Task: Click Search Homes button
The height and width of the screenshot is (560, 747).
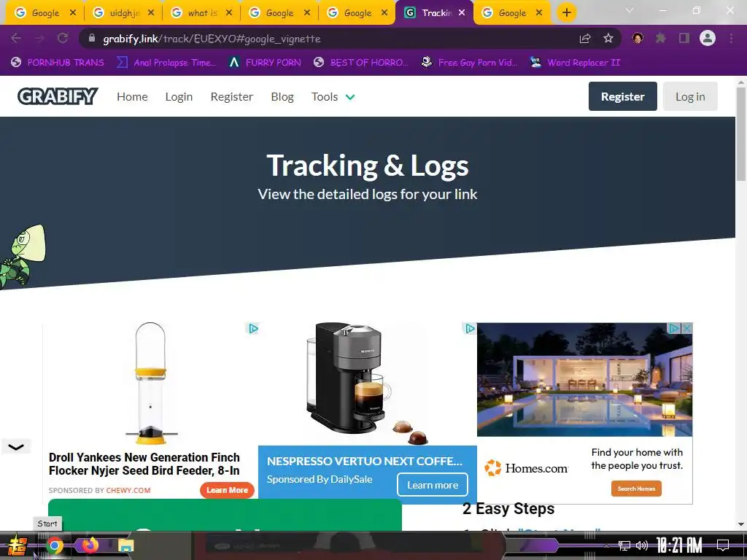Action: pyautogui.click(x=636, y=489)
